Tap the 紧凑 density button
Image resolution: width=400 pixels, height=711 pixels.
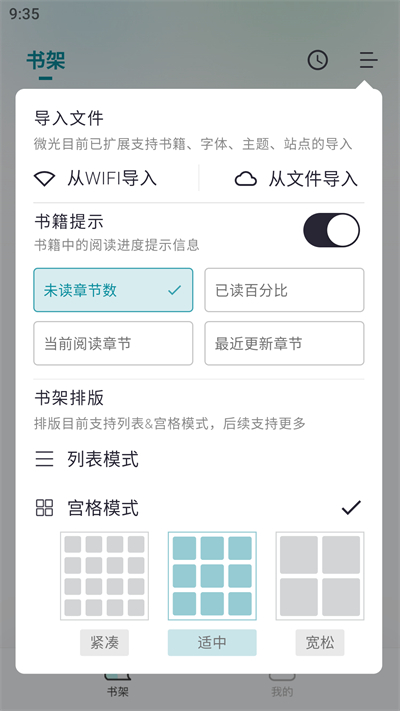(104, 643)
